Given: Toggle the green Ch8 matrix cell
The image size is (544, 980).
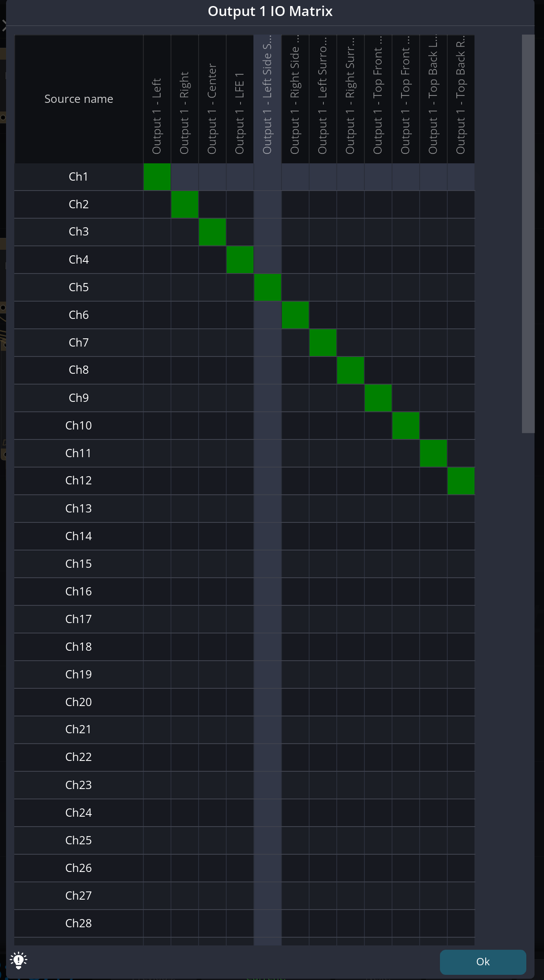Looking at the screenshot, I should [x=351, y=370].
